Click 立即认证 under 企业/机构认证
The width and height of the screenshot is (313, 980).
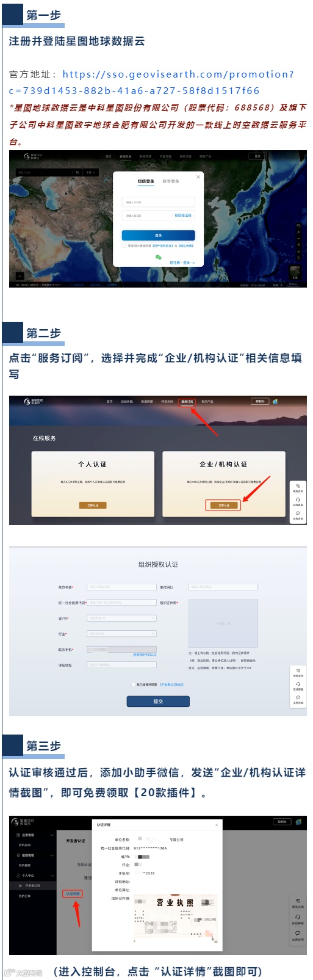tap(223, 505)
